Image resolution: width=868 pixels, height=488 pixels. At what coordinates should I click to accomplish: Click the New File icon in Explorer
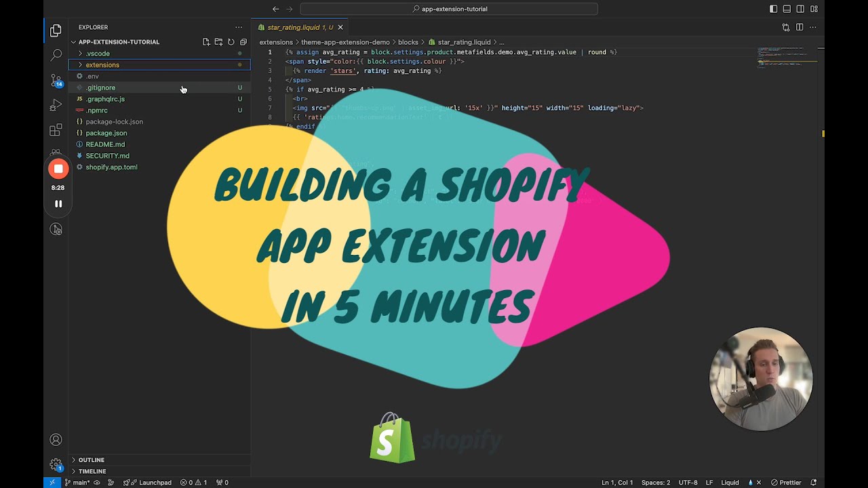coord(206,42)
